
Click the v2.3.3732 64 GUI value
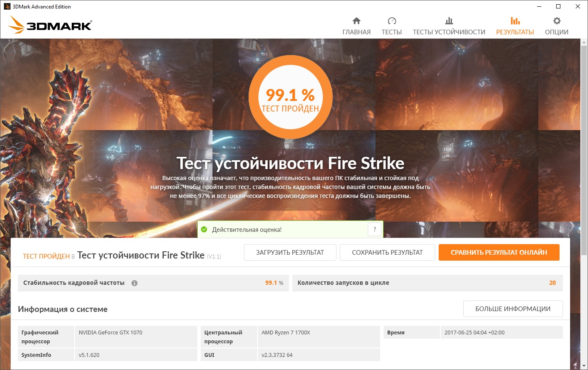(277, 355)
